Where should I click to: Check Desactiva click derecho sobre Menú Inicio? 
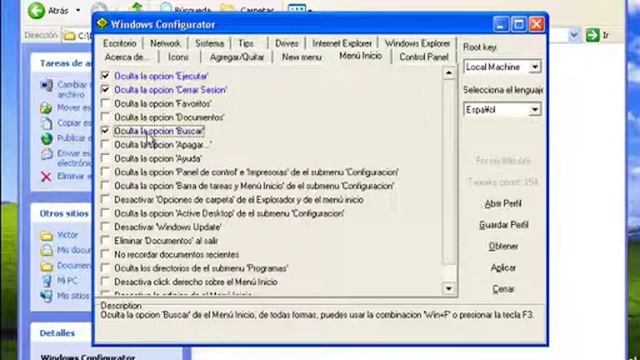105,282
